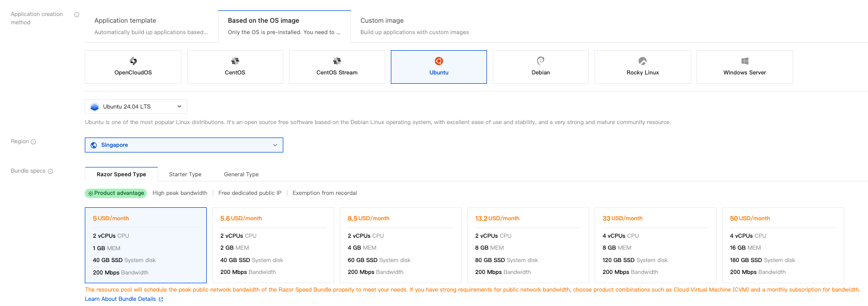This screenshot has height=306, width=868.
Task: Choose the Rocky Linux image card
Action: point(643,67)
